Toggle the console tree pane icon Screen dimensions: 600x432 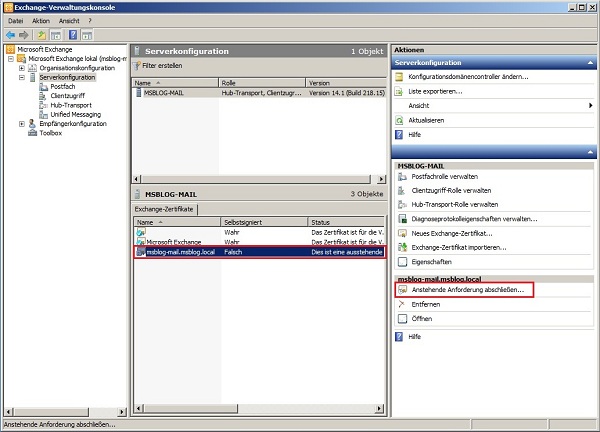pos(56,36)
